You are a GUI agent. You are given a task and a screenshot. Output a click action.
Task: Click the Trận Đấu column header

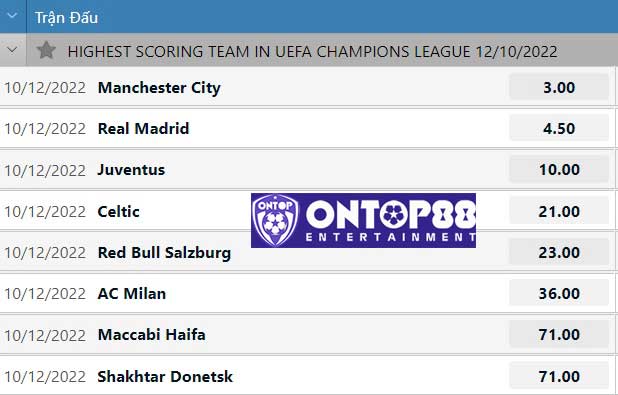coord(66,18)
